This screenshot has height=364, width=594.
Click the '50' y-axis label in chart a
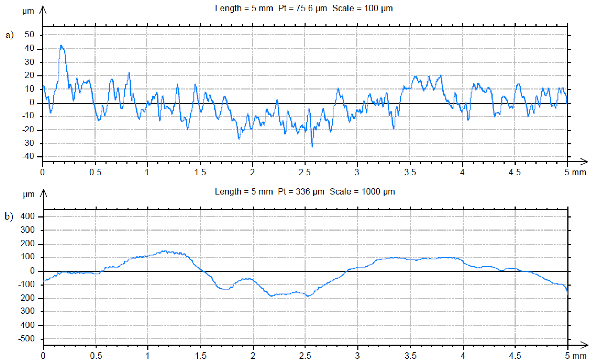pos(29,34)
